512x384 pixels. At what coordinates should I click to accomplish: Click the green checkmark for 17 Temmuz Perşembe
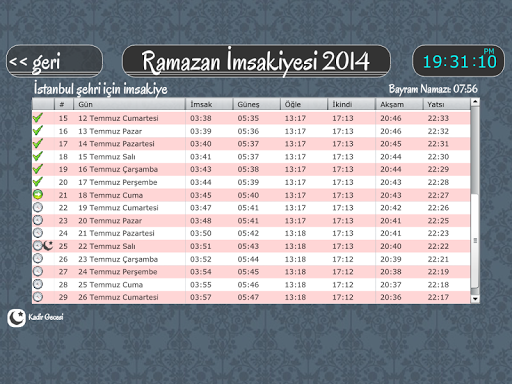tap(38, 182)
